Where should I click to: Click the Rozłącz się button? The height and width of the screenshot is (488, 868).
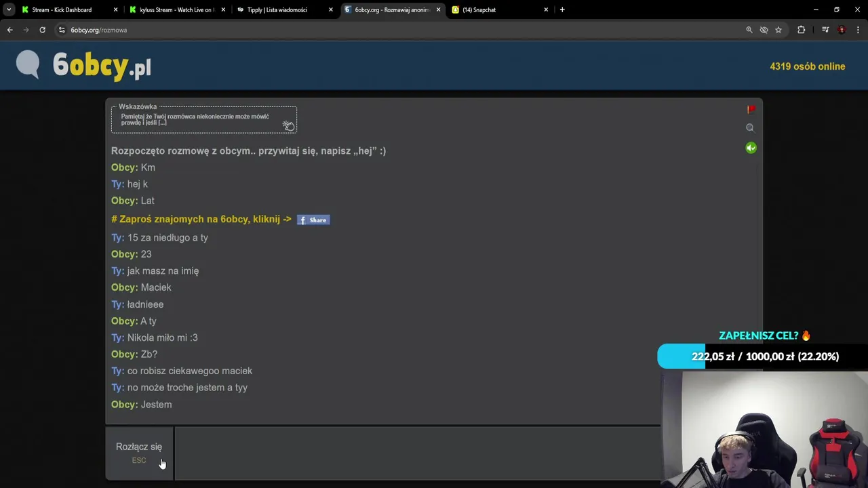[139, 453]
